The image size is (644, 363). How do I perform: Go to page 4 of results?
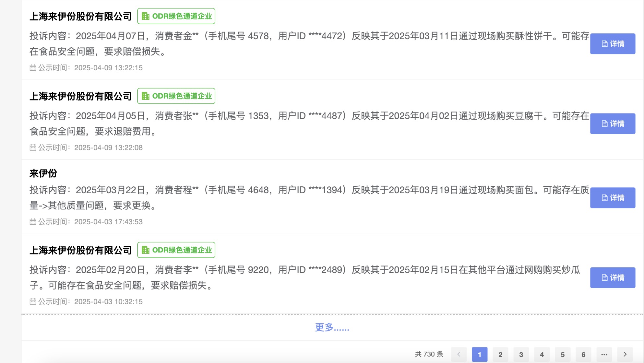pos(542,355)
